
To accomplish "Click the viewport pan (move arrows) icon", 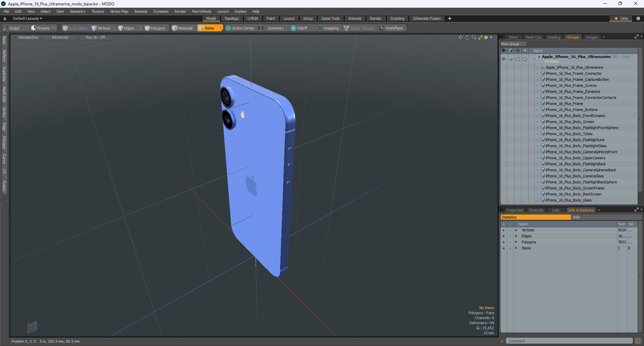I will coord(461,38).
